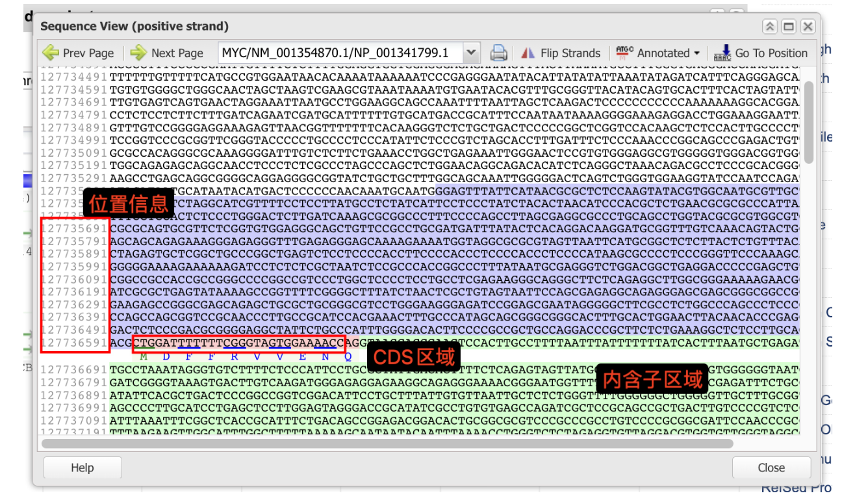Click the ATG Annotated icon
This screenshot has height=502, width=868.
coord(624,51)
